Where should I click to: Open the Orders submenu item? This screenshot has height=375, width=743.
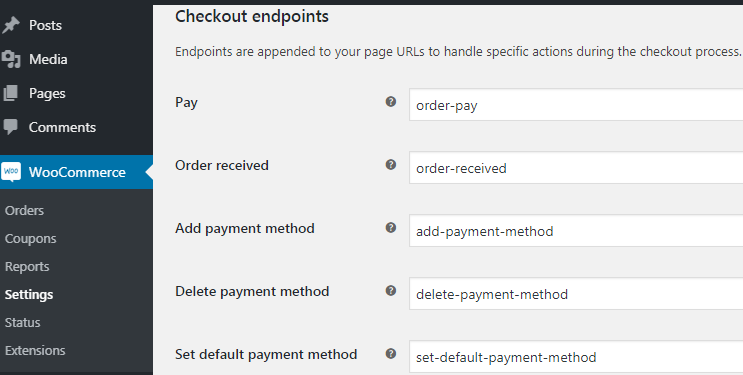(24, 210)
